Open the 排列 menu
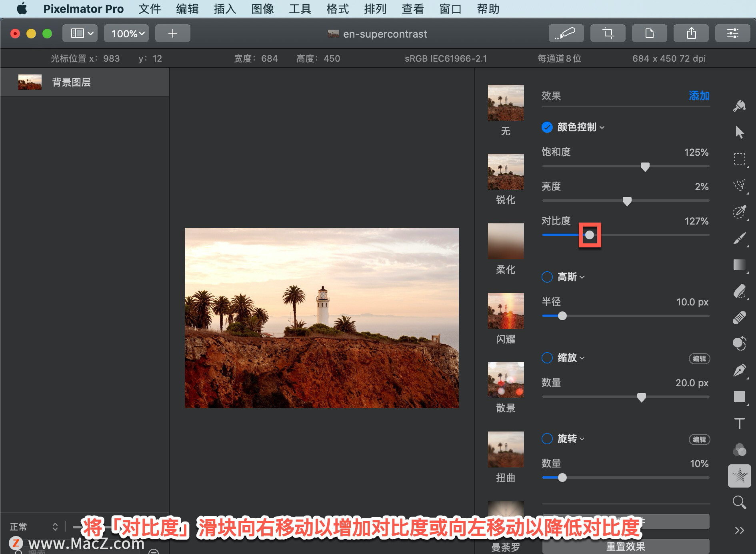The image size is (756, 554). [375, 9]
